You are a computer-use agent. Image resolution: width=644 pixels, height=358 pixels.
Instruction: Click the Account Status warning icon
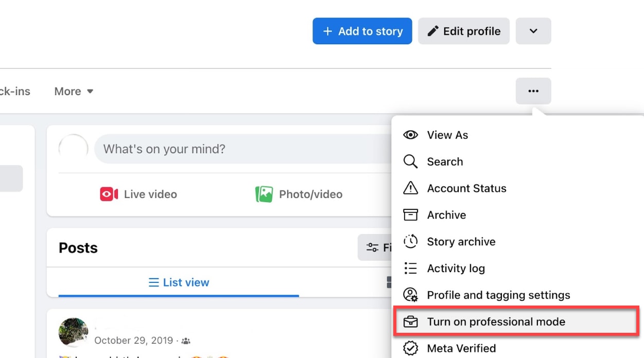pos(410,188)
